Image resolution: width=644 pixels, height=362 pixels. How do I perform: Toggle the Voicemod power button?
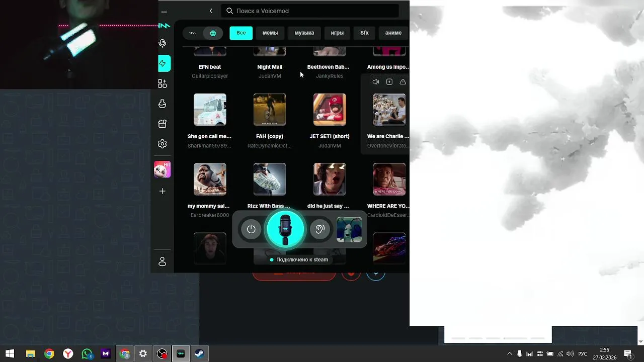[x=251, y=229]
